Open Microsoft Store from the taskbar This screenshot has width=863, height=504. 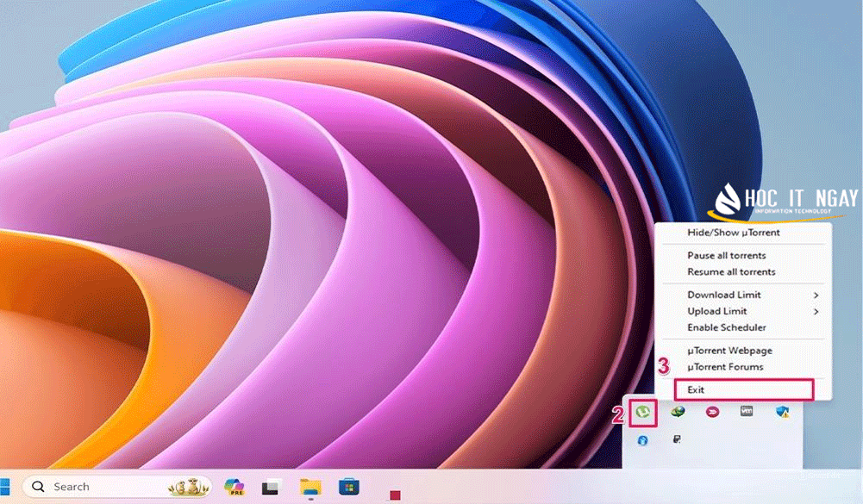click(349, 487)
